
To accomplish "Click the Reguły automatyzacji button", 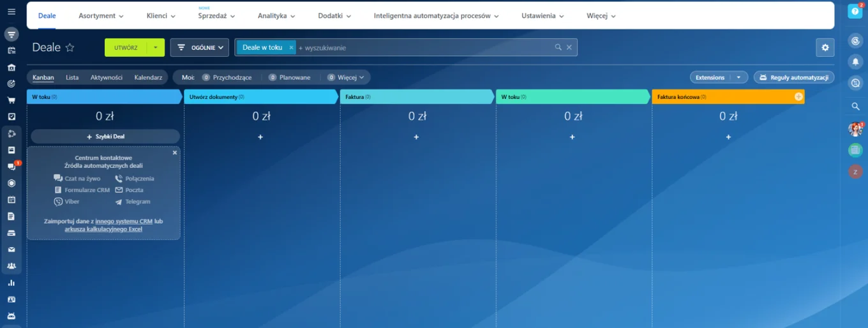I will [x=793, y=77].
